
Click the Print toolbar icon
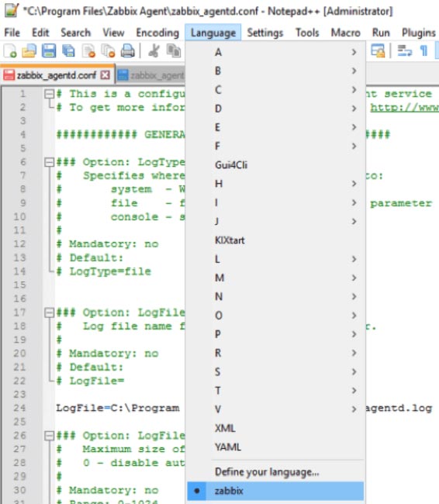click(128, 50)
